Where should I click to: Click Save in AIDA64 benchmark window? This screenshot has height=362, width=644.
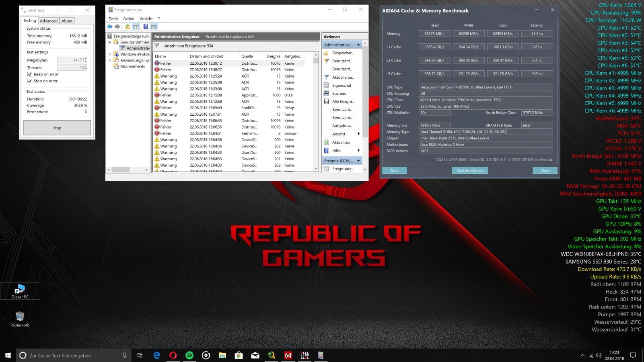(x=395, y=170)
